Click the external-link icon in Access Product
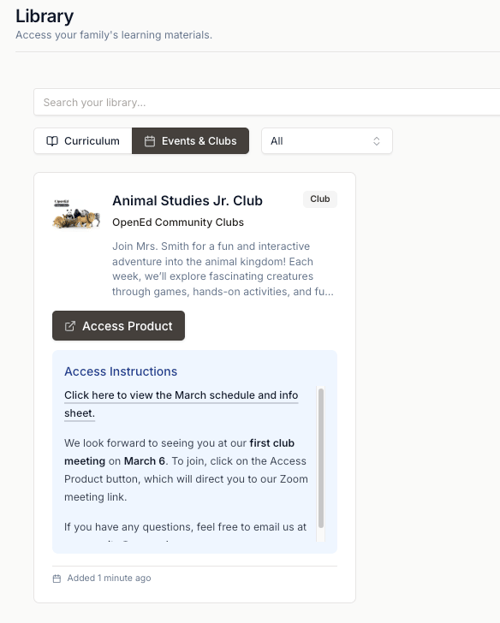 pyautogui.click(x=70, y=326)
